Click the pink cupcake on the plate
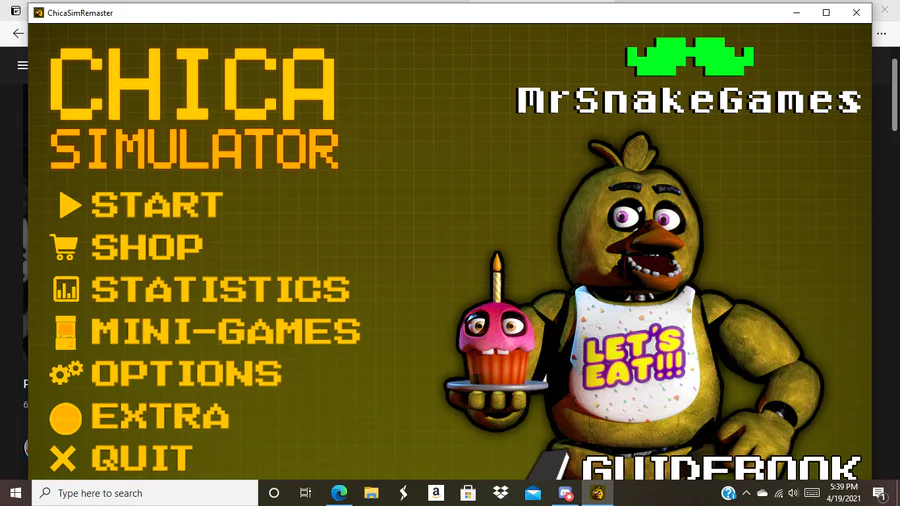The image size is (900, 506). click(x=496, y=344)
